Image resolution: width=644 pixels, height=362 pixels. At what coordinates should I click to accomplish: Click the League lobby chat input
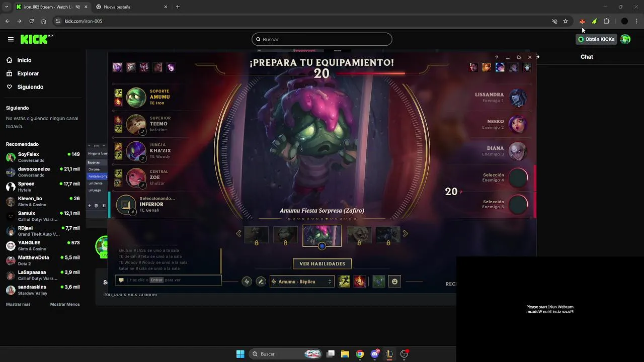(x=169, y=280)
